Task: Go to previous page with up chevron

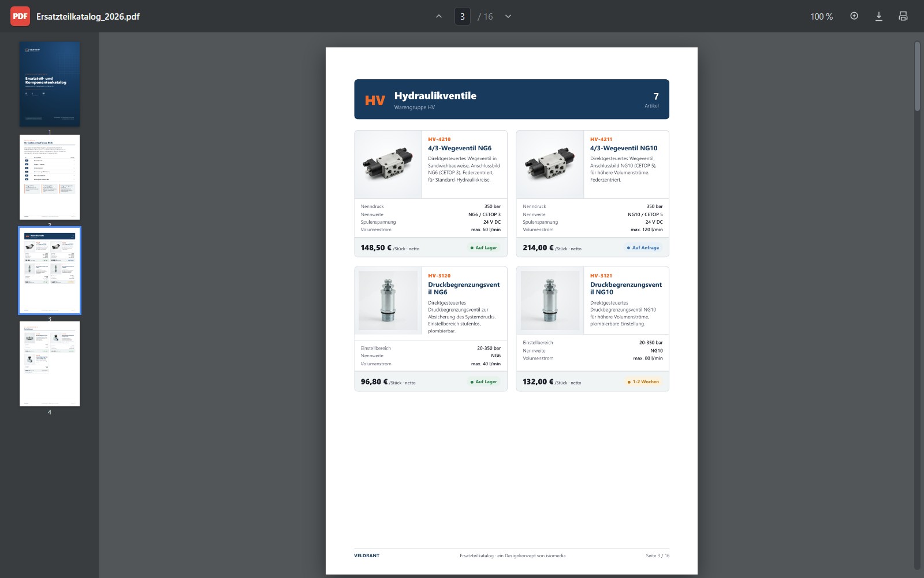Action: click(439, 16)
